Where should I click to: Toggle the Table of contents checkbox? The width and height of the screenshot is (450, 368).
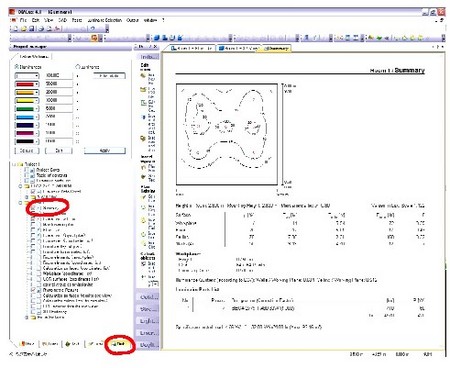click(27, 175)
